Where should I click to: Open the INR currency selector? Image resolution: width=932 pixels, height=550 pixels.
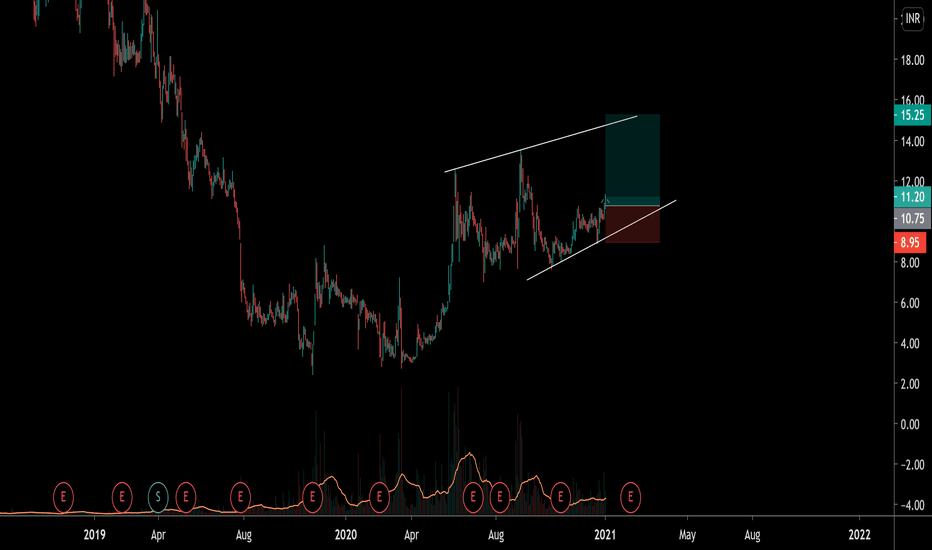pos(912,19)
